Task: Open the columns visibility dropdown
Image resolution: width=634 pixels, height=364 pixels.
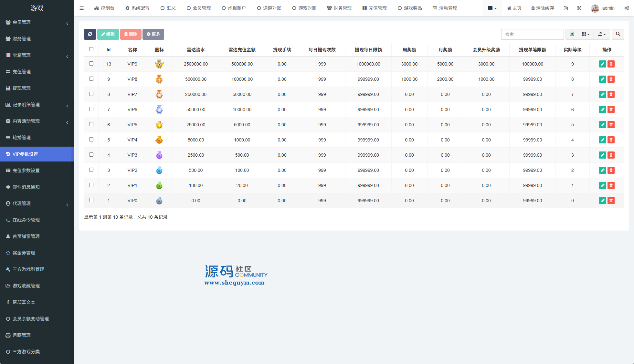Action: pyautogui.click(x=586, y=34)
